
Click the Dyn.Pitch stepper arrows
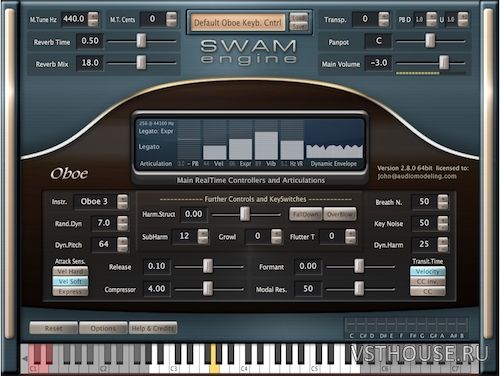(x=123, y=245)
